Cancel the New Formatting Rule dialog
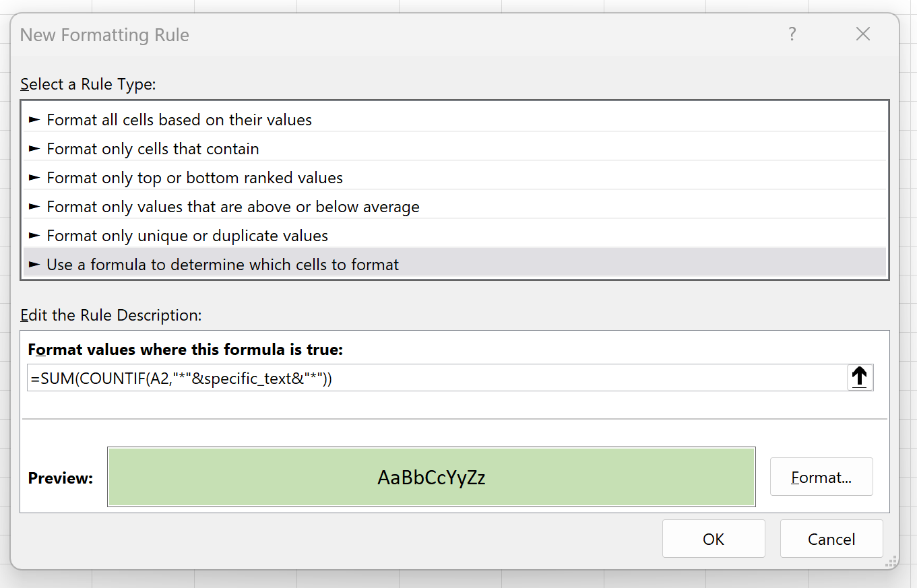This screenshot has width=917, height=588. [x=831, y=538]
